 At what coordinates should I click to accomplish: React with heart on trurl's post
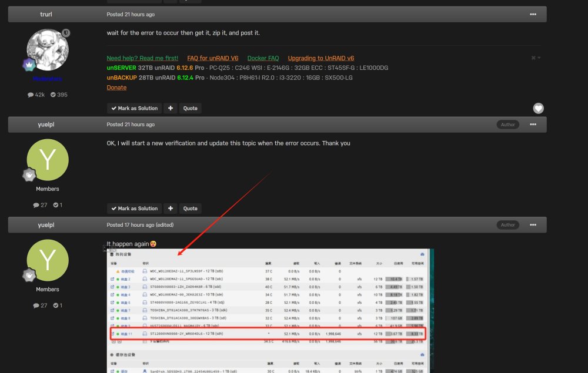tap(538, 108)
